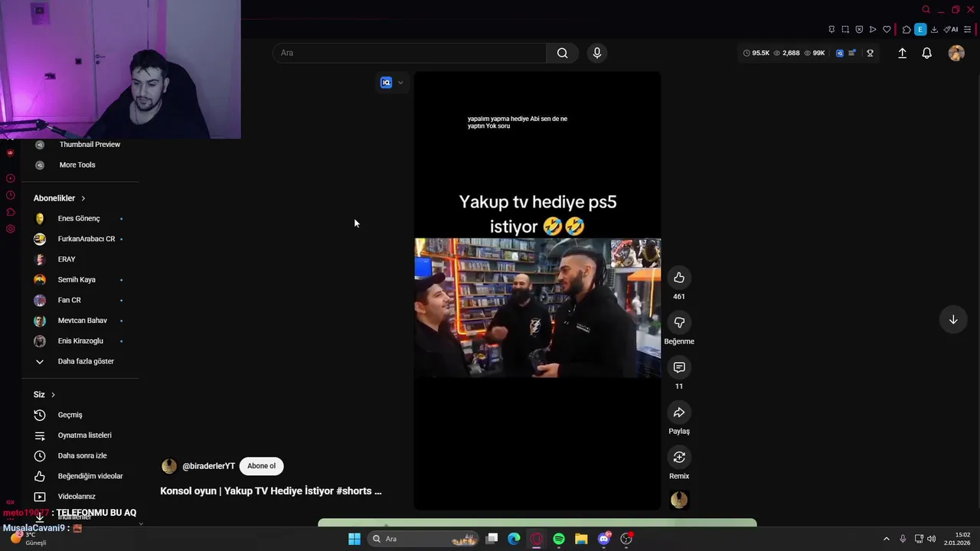The height and width of the screenshot is (551, 980).
Task: Share the Short using Paylaş
Action: [679, 413]
